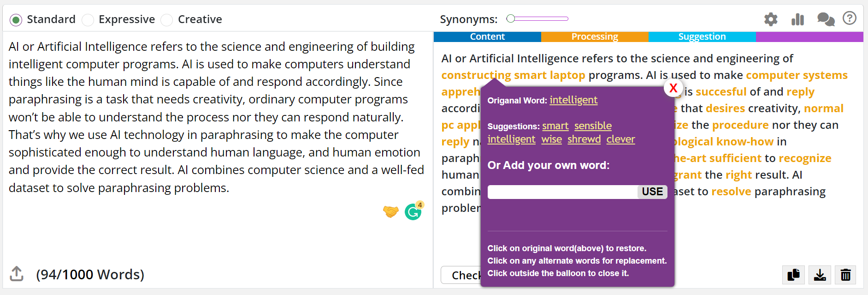Switch to Creative mode
868x295 pixels.
pos(166,20)
